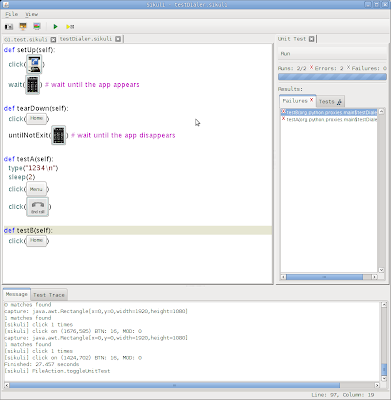Switch to the G1.test.sikuli tab

pos(26,39)
